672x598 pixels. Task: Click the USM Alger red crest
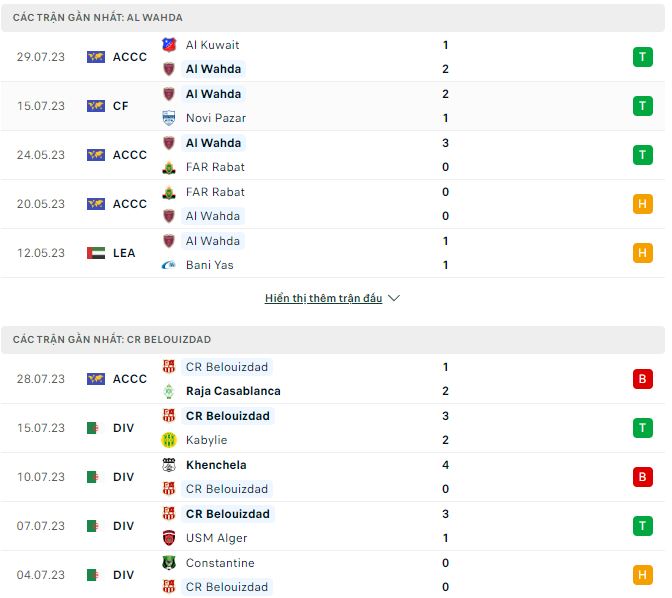pos(168,538)
